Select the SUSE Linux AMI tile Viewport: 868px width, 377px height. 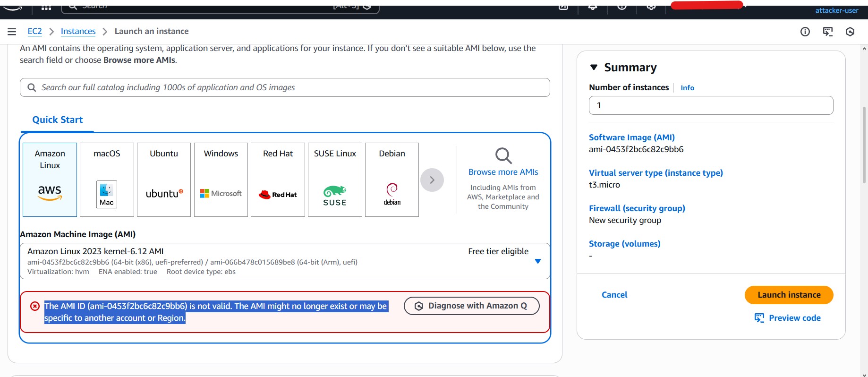(335, 180)
